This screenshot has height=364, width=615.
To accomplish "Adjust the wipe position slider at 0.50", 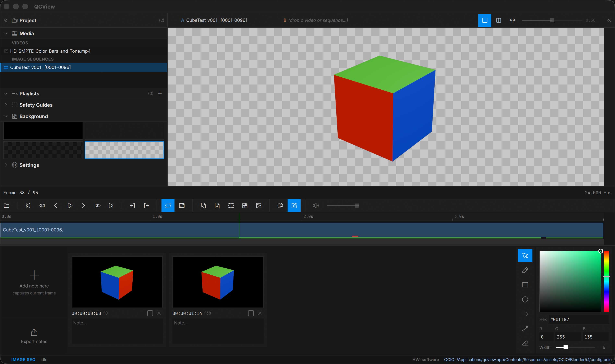I will [552, 20].
